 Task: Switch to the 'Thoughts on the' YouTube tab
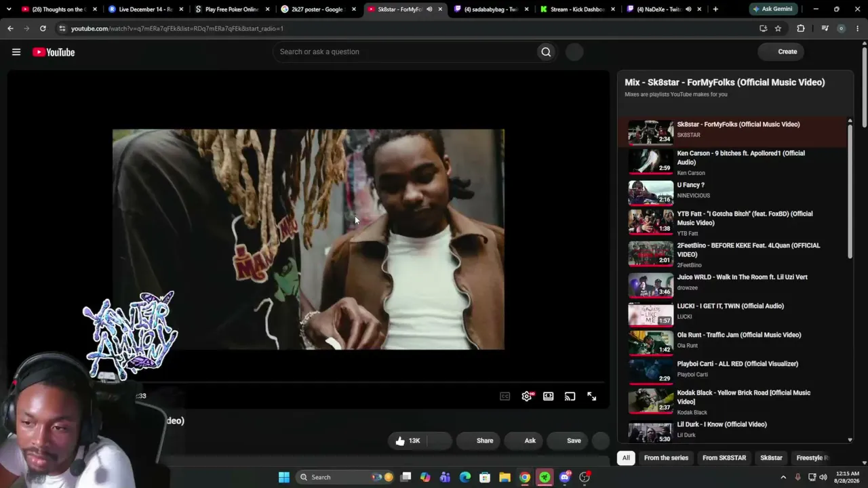[60, 9]
